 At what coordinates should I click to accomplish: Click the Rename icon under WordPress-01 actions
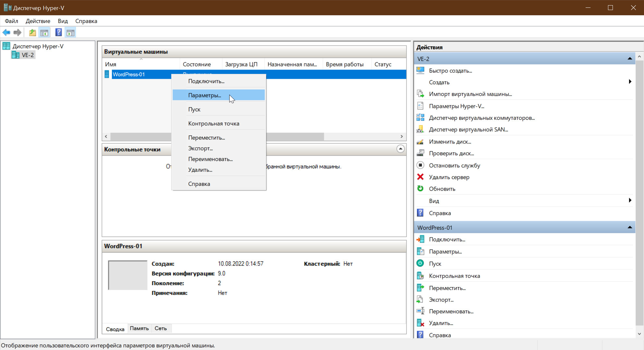click(420, 311)
